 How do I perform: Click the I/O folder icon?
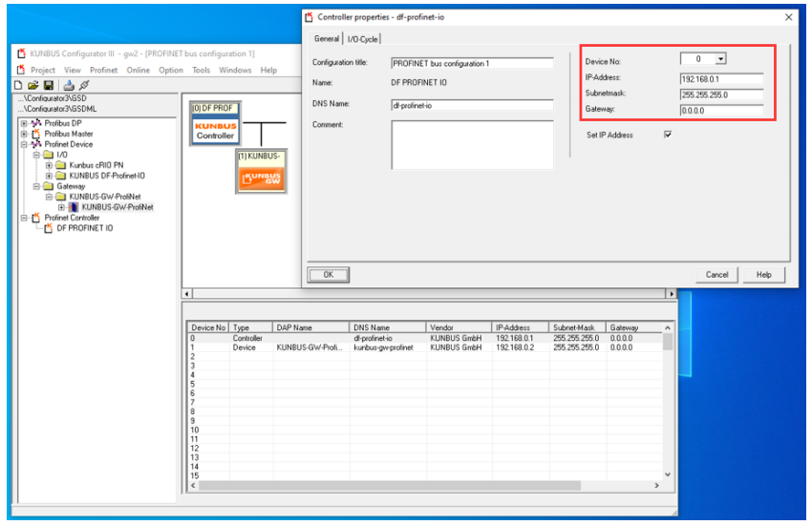[49, 155]
